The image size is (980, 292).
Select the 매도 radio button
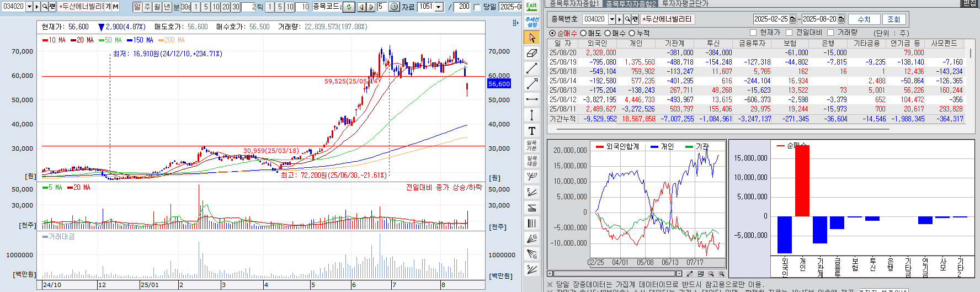pos(583,33)
